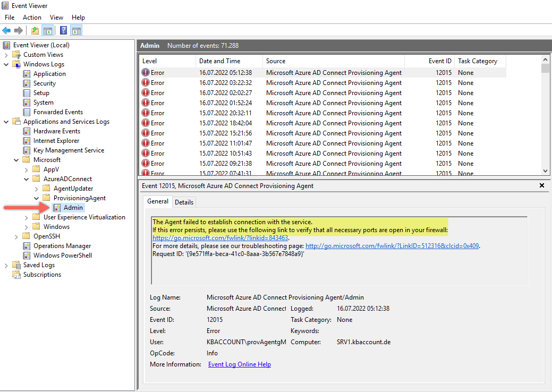Toggle the Show/Hide Action Pane icon
The image size is (552, 392).
[x=77, y=31]
